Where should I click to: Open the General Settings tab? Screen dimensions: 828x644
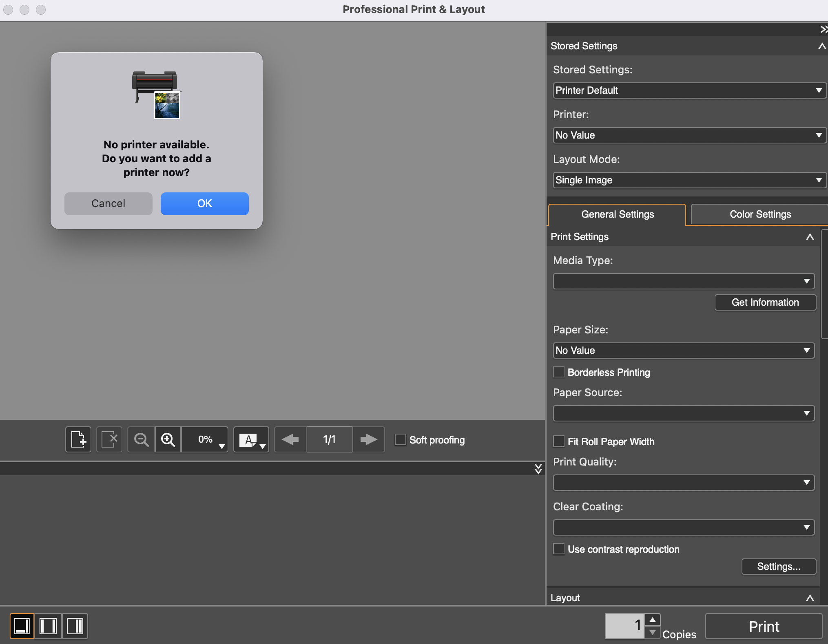[x=617, y=214]
